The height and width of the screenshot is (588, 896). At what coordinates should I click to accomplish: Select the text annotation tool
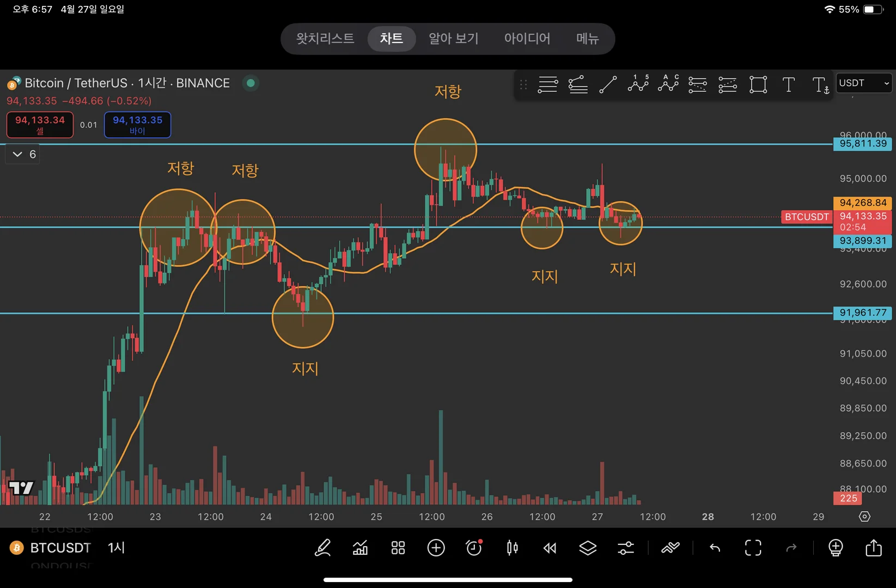click(788, 84)
